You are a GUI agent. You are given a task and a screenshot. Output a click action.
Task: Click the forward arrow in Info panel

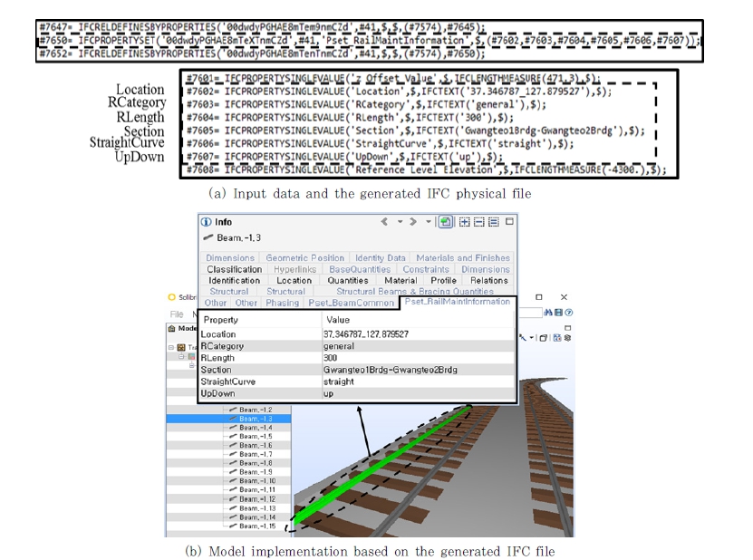(415, 222)
